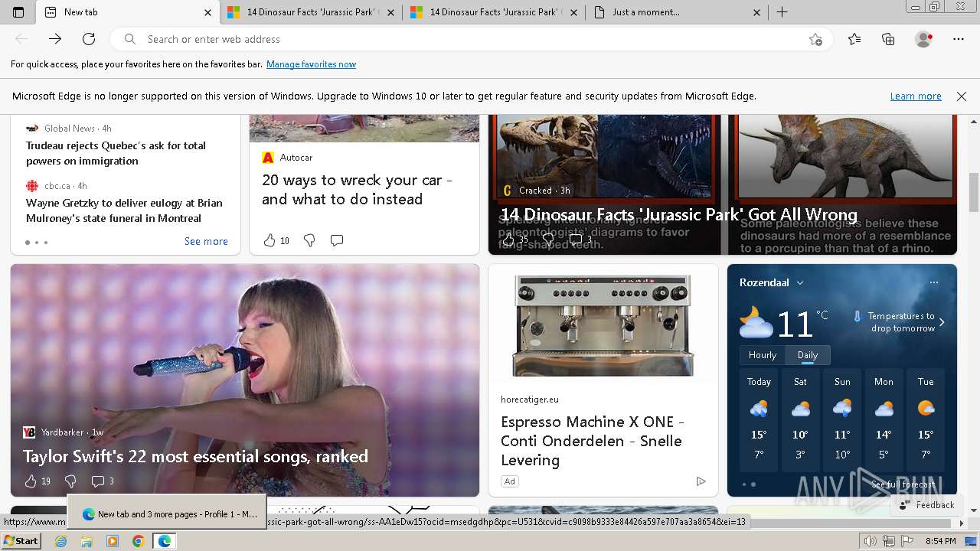Viewport: 980px width, 551px height.
Task: Open Settings and more menu
Action: click(959, 39)
